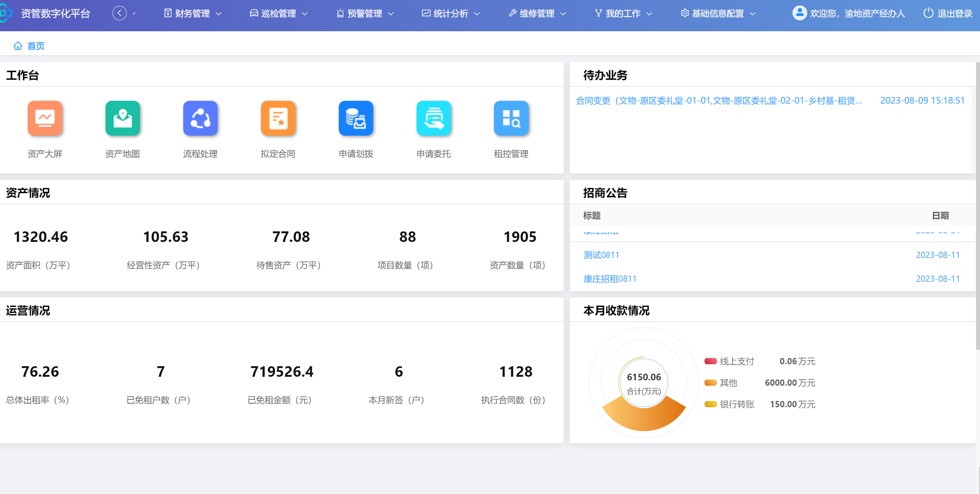Open the 巡检管理 menu

279,13
